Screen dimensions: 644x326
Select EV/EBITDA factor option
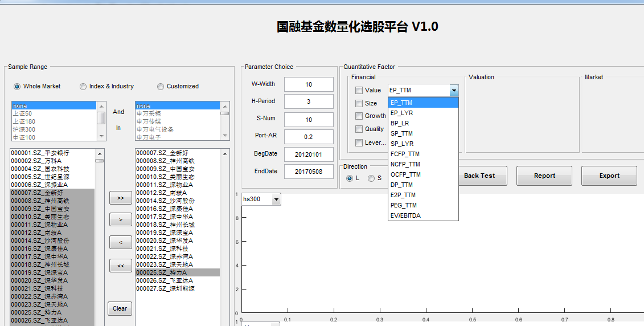(x=423, y=216)
